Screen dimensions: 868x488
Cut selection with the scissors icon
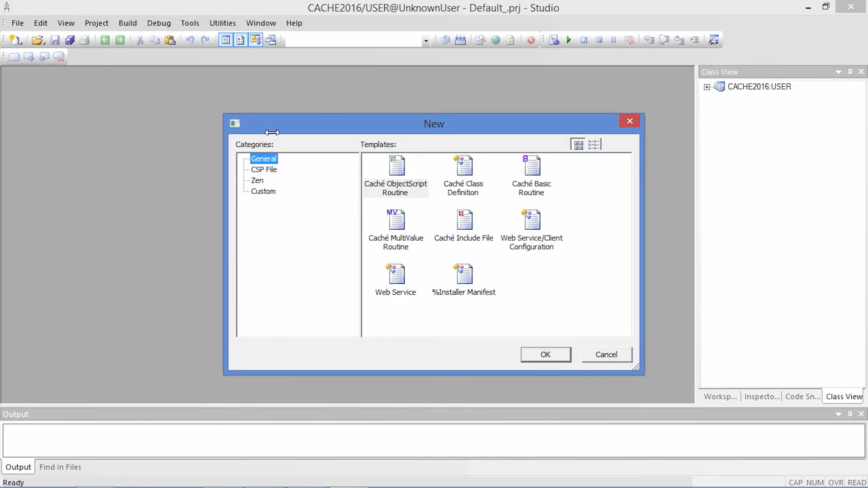[x=140, y=40]
